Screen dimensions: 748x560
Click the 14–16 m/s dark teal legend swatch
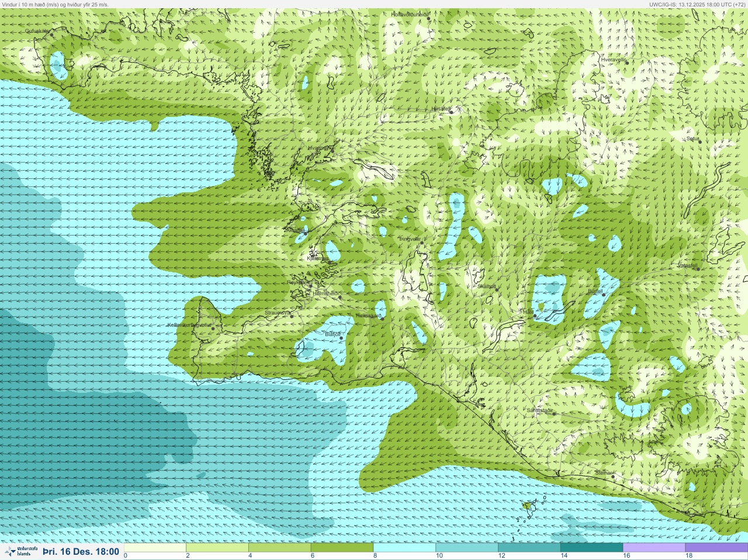click(x=591, y=548)
